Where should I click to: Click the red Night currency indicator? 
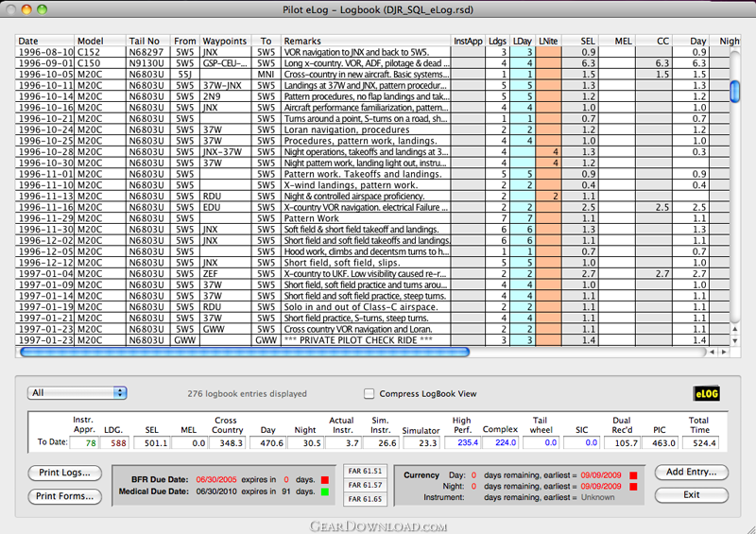click(x=633, y=487)
